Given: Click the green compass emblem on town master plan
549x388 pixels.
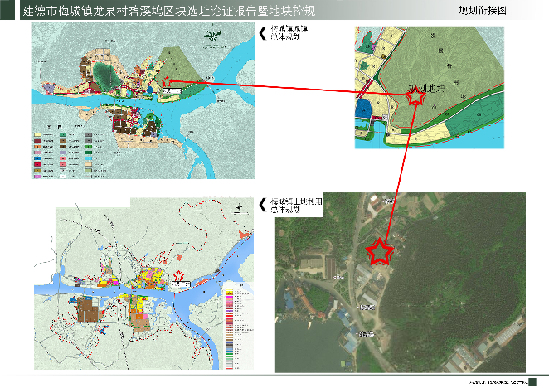Looking at the screenshot, I should point(212,36).
